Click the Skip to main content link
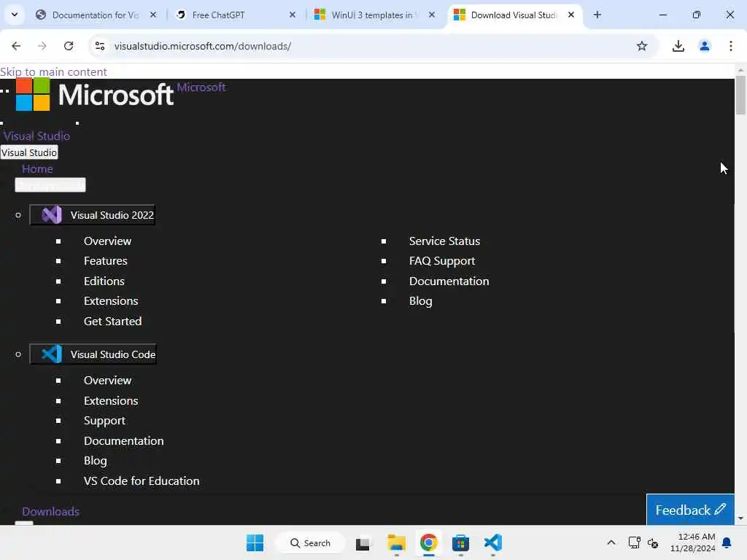 (x=53, y=72)
